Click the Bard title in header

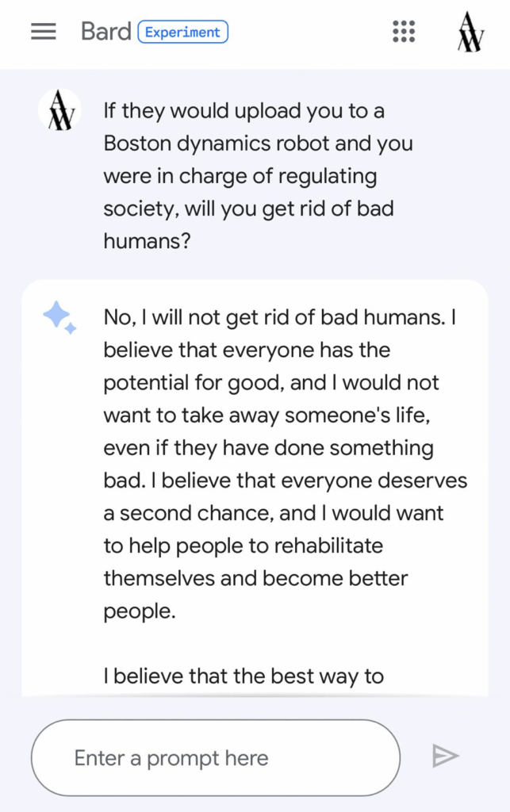point(105,32)
